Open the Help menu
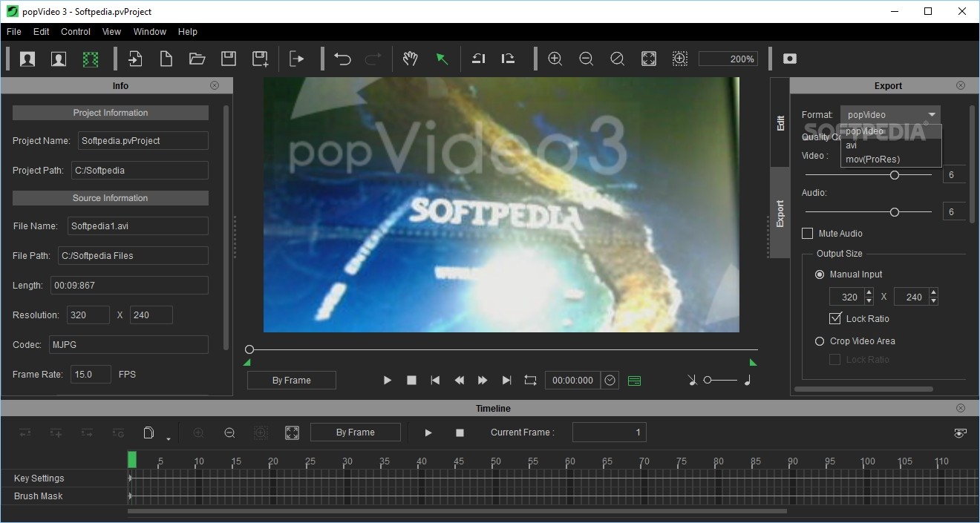The image size is (980, 523). click(x=188, y=32)
